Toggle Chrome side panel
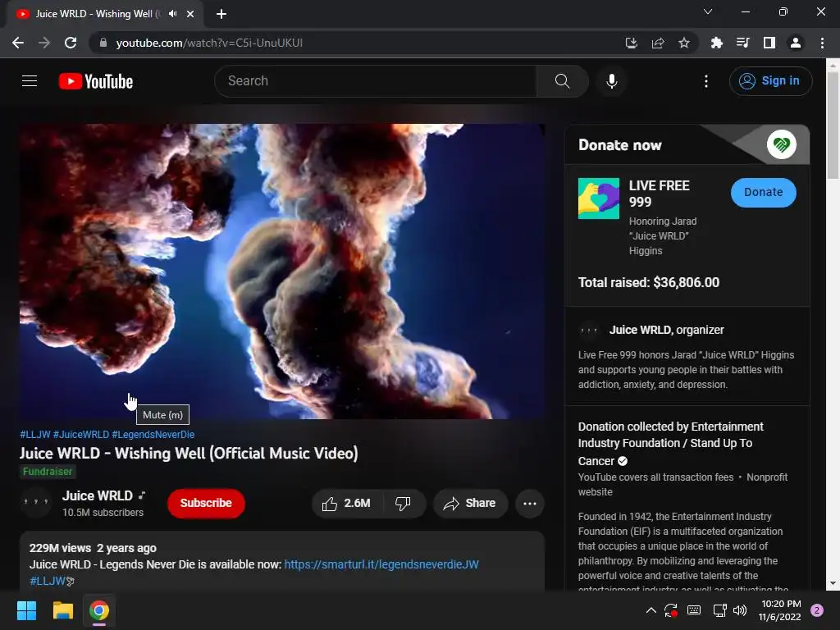840x630 pixels. tap(769, 43)
